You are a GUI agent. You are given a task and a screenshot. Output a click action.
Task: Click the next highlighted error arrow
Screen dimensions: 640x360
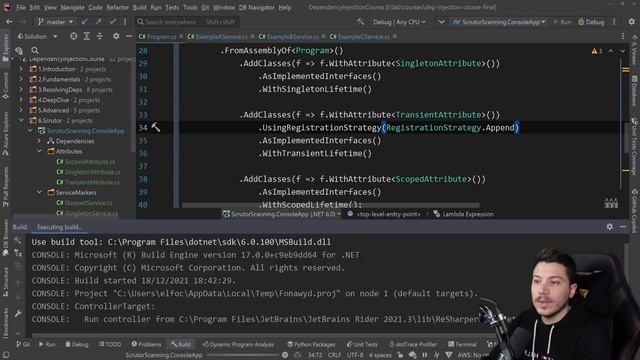[x=622, y=51]
